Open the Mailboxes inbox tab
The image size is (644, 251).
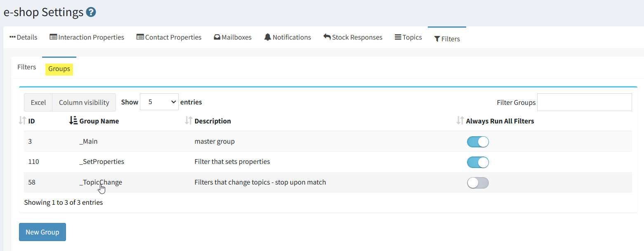point(233,38)
